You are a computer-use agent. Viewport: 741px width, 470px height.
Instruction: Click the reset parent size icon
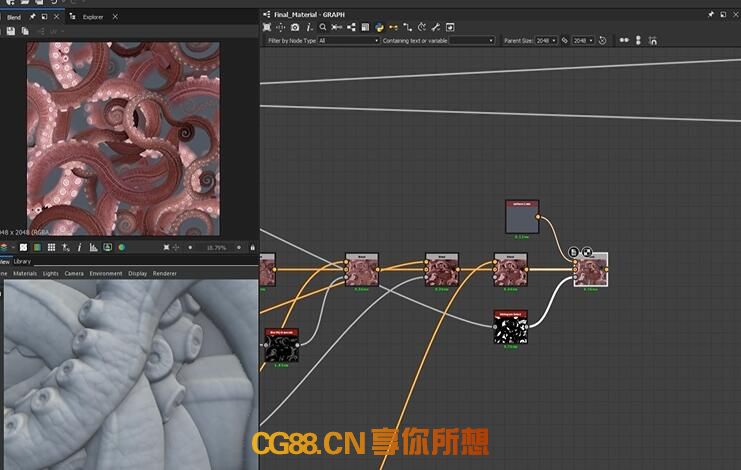coord(603,41)
